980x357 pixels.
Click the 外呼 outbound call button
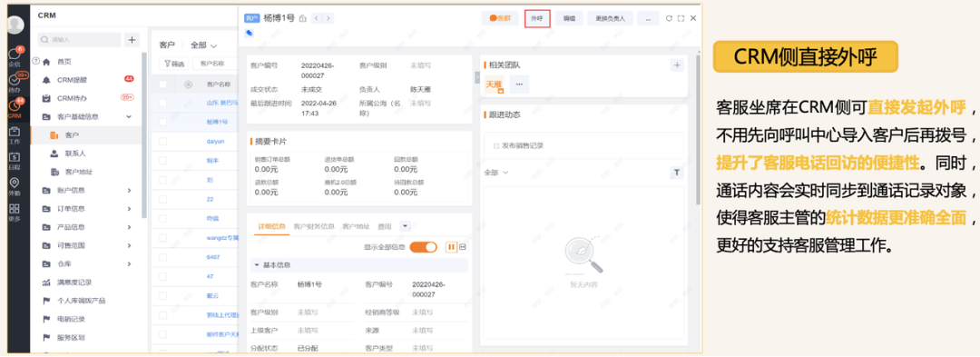[x=537, y=19]
